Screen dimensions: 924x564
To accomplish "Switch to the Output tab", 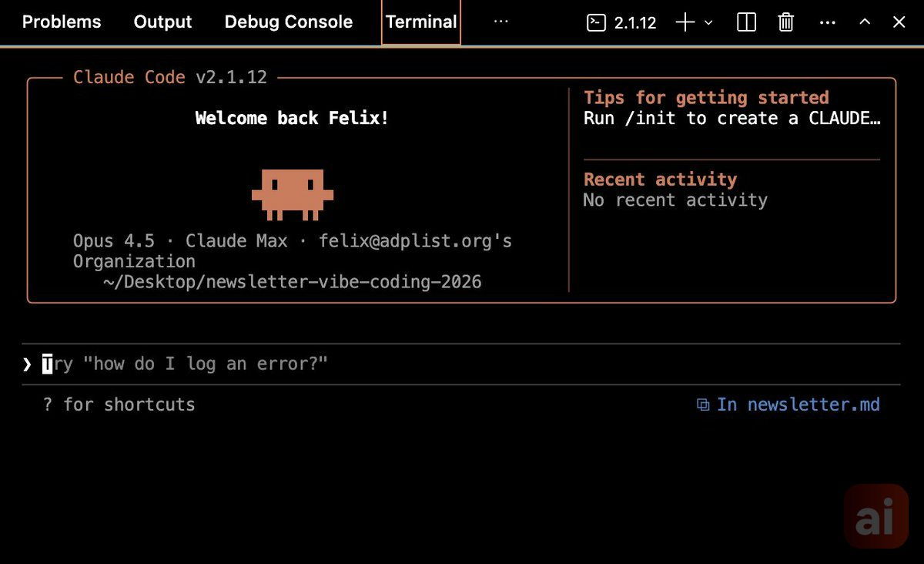I will click(x=162, y=22).
